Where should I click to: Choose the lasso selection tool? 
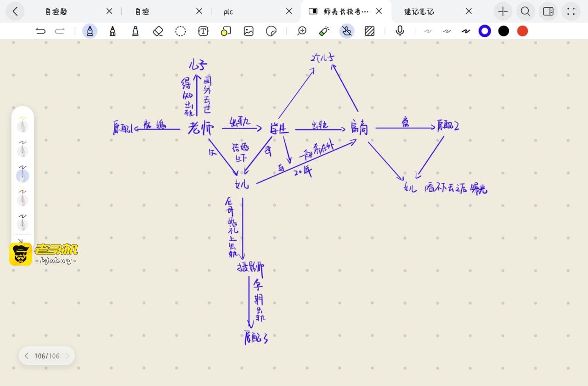coord(181,31)
